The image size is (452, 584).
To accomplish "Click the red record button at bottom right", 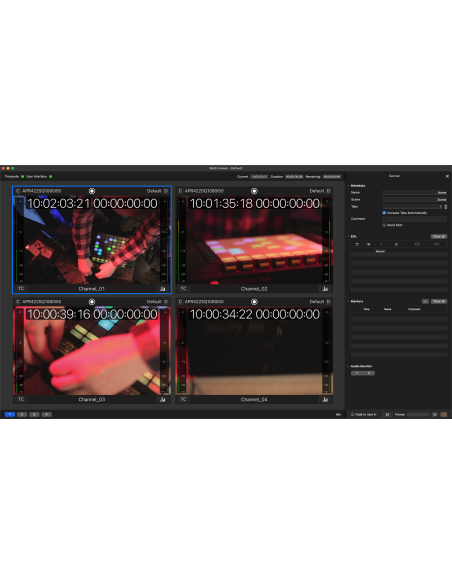I will (444, 415).
